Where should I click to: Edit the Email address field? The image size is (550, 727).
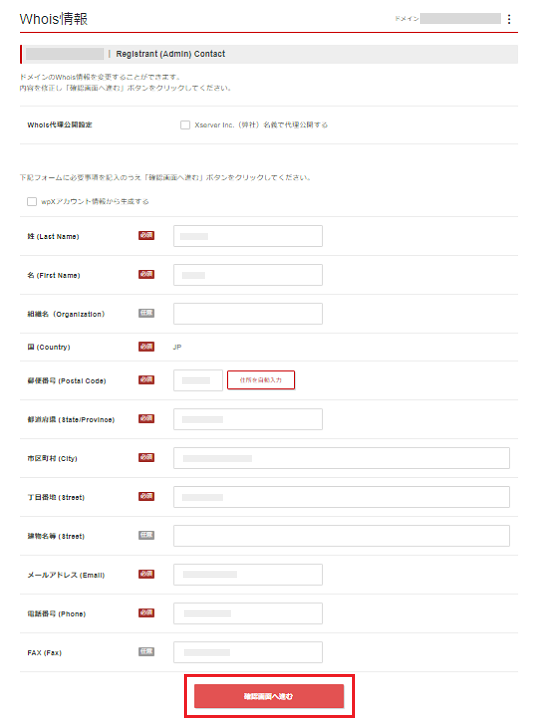coord(248,574)
